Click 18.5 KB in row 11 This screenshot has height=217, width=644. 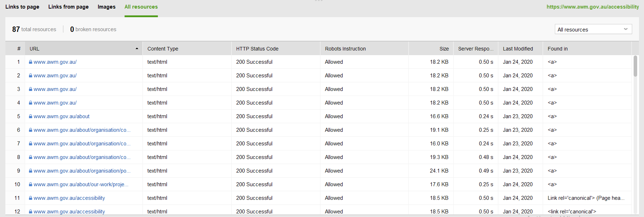coord(439,198)
